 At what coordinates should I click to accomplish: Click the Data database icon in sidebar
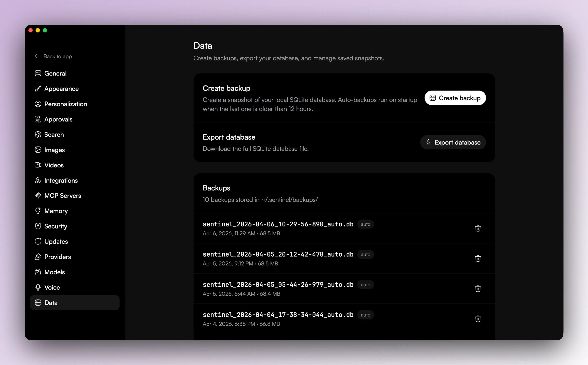[38, 303]
